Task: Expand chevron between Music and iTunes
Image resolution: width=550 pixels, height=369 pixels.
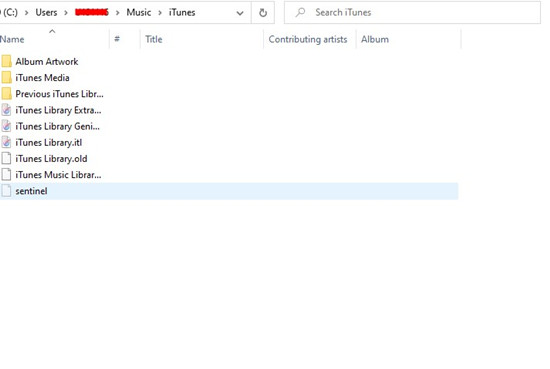Action: 160,13
